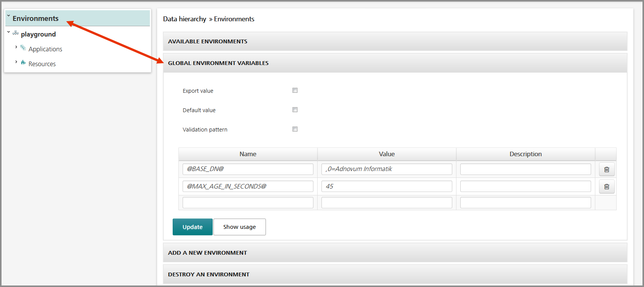This screenshot has width=644, height=287.
Task: Click the description field for @BASE_DN@
Action: tap(526, 169)
